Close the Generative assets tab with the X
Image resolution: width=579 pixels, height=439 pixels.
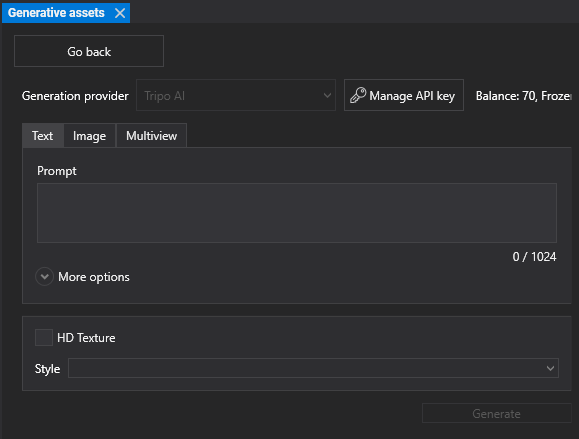(x=120, y=13)
